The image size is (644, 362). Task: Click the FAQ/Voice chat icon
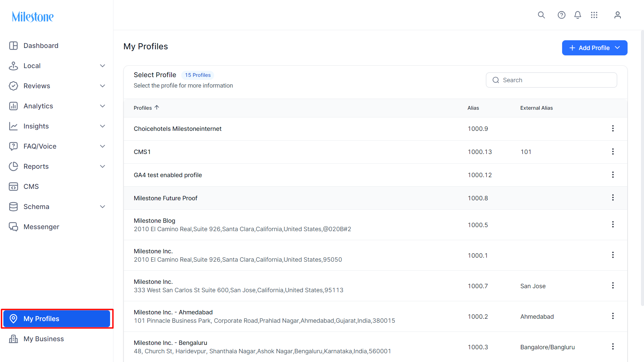point(13,146)
